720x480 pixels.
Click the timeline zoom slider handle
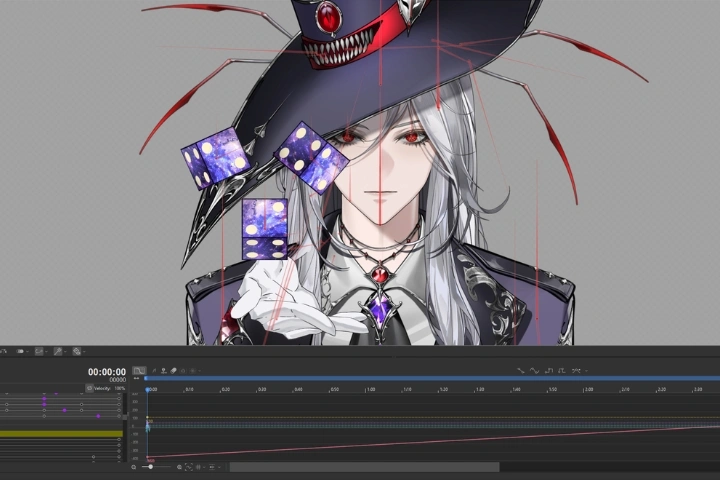point(151,467)
